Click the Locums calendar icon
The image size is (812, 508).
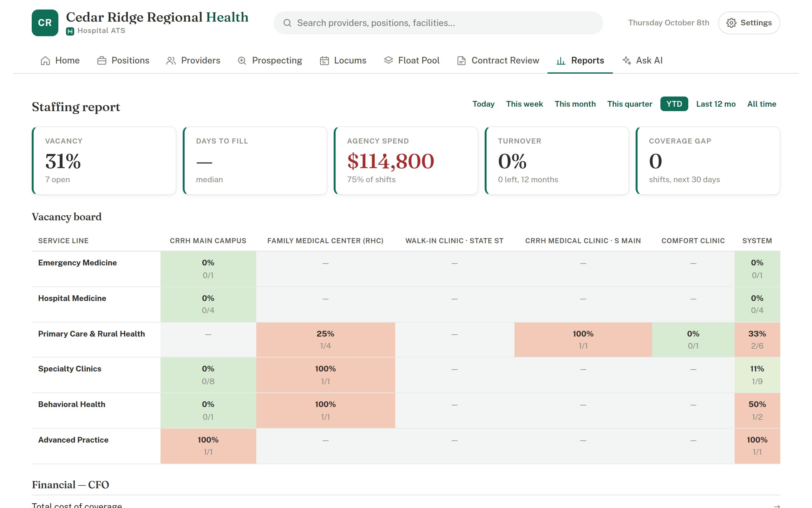pos(324,60)
